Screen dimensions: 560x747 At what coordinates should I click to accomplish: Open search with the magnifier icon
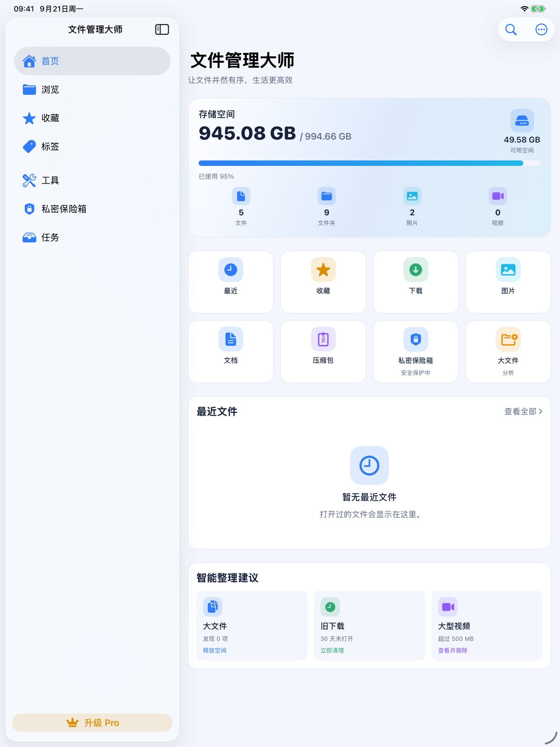(x=511, y=30)
